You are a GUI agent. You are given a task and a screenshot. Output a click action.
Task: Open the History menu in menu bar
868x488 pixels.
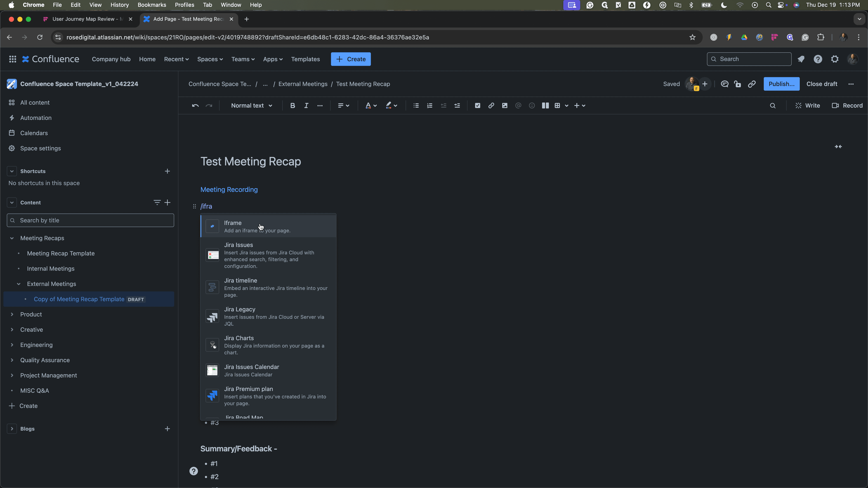[120, 5]
